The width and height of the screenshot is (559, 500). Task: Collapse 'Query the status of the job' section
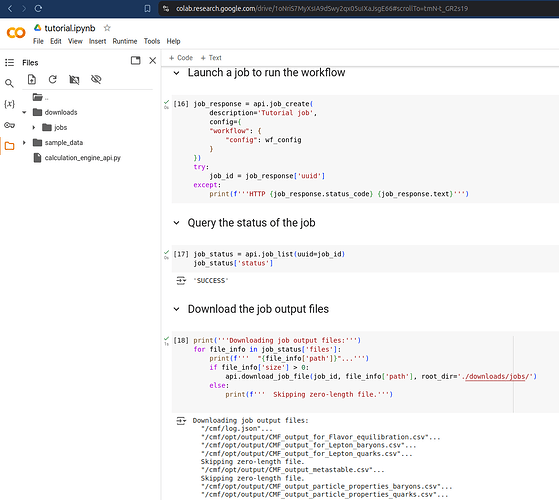pos(176,223)
